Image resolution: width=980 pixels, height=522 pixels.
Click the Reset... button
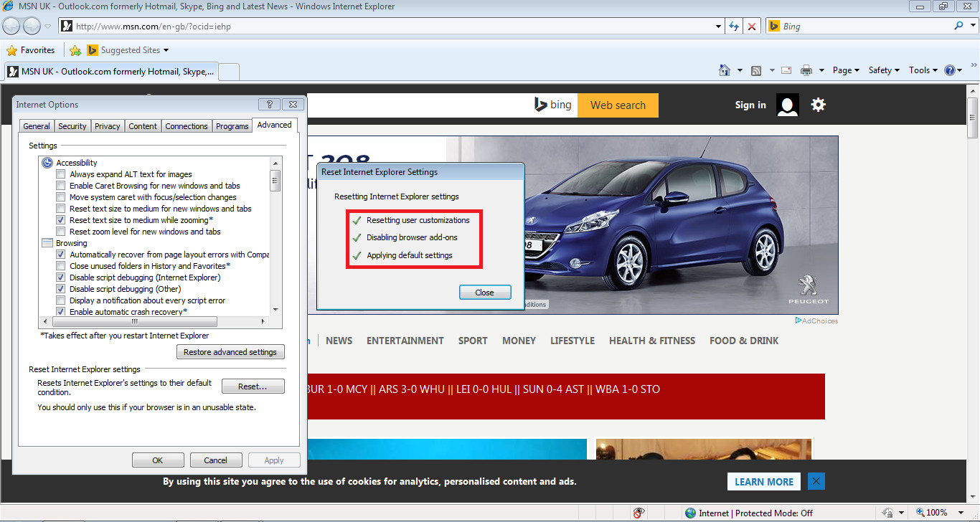(x=253, y=386)
